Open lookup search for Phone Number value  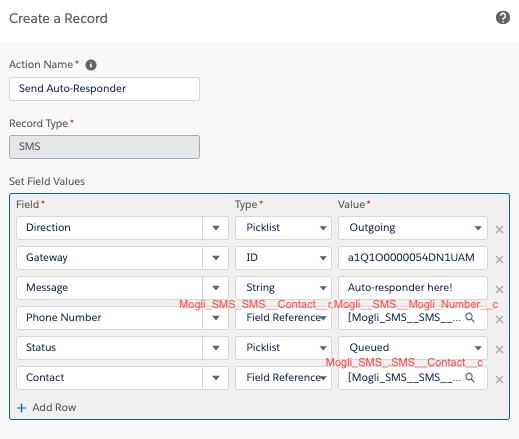click(x=470, y=317)
